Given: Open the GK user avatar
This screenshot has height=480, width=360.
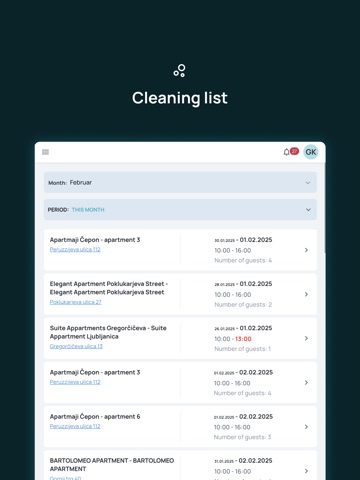Looking at the screenshot, I should tap(311, 152).
